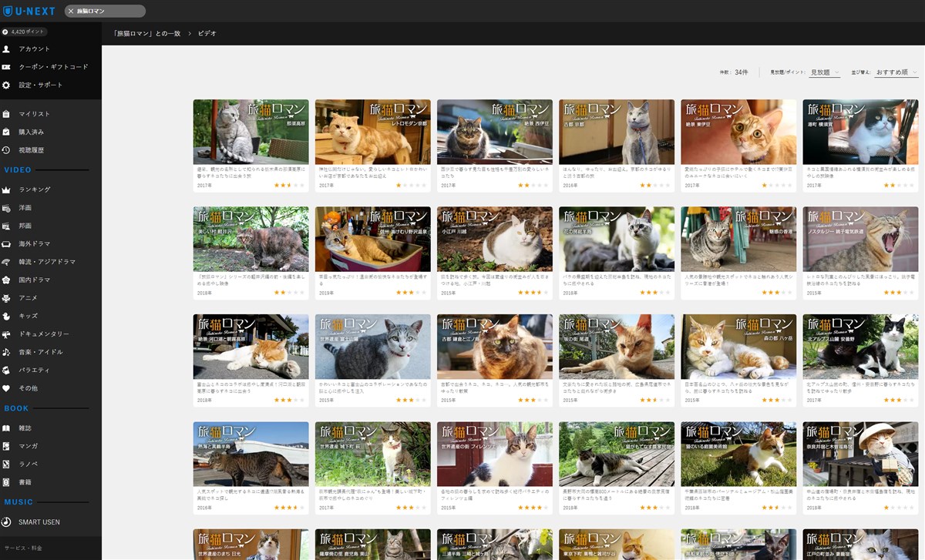The width and height of the screenshot is (925, 560).
Task: Open the 坂の街 尾道 thumbnail
Action: (616, 347)
